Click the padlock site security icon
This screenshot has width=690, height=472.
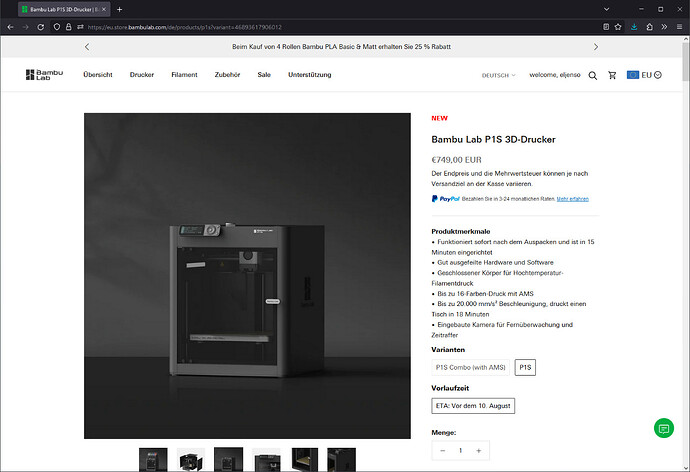pos(69,27)
